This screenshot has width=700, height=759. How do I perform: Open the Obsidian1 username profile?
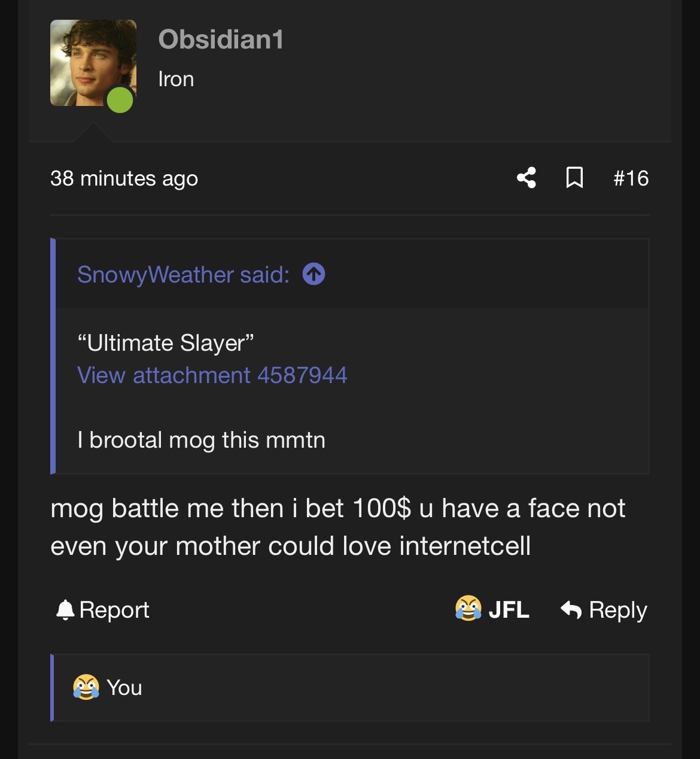tap(221, 40)
